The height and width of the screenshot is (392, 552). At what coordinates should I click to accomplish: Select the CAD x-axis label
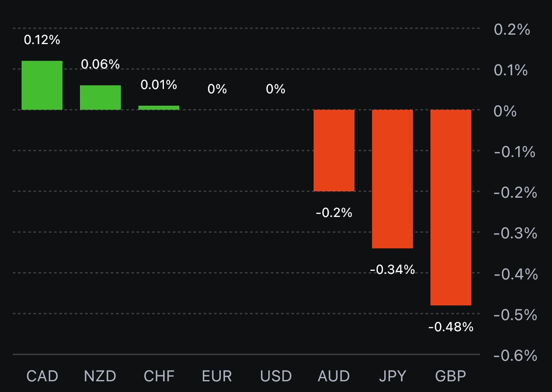click(42, 377)
